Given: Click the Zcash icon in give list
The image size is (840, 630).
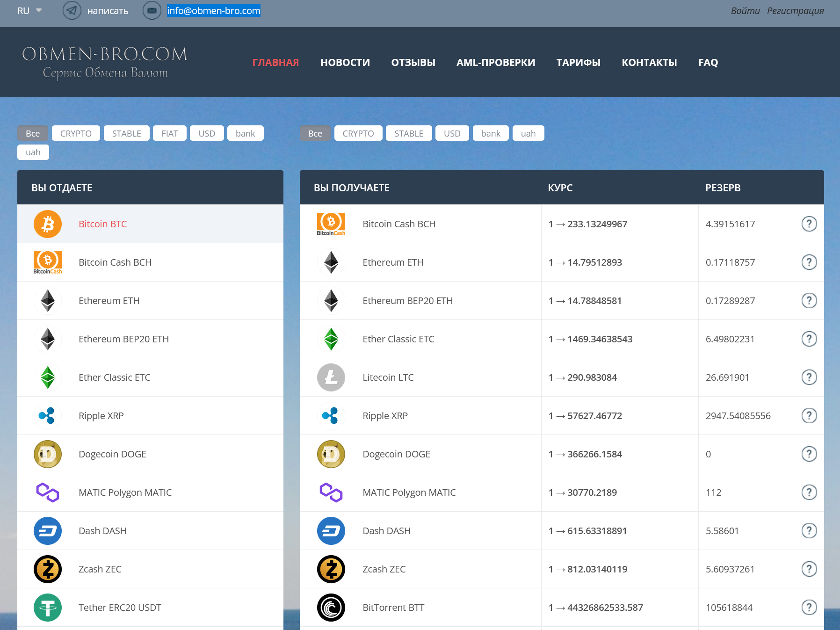Looking at the screenshot, I should point(48,569).
